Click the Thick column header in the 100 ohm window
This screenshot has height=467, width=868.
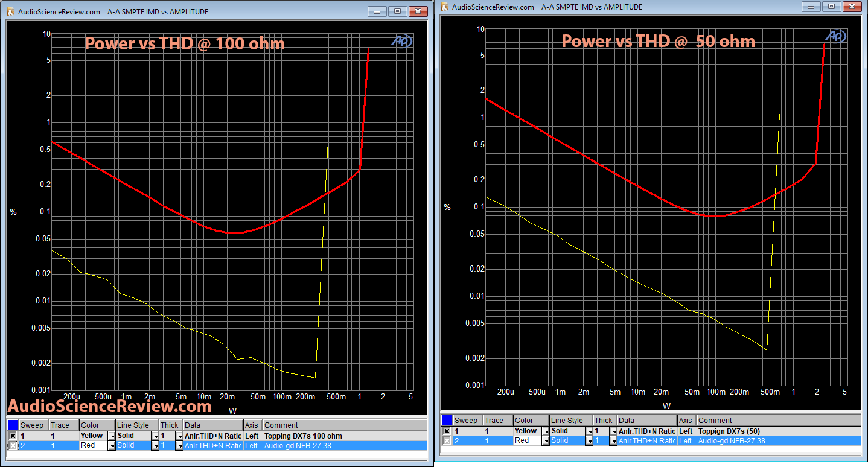171,425
